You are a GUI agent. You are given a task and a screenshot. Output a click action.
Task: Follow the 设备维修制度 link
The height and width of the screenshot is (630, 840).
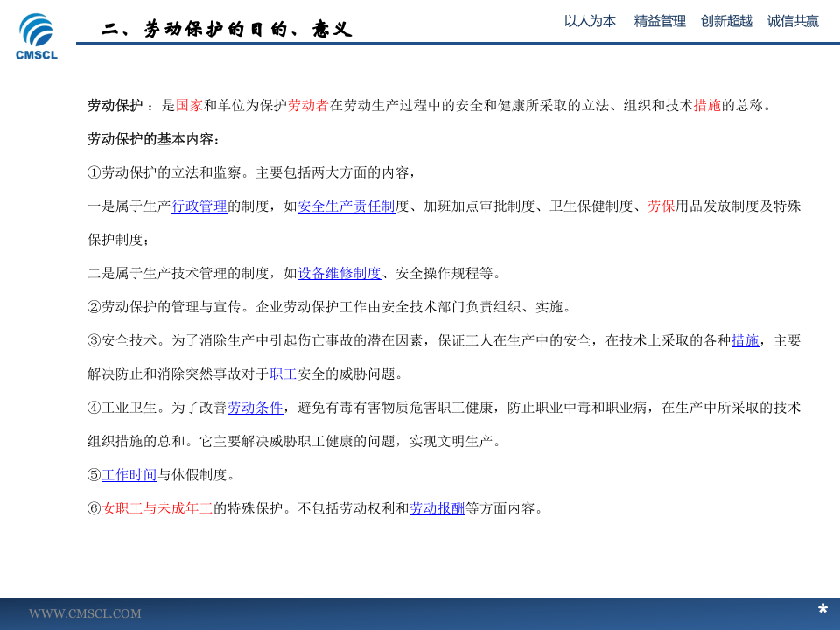[339, 273]
